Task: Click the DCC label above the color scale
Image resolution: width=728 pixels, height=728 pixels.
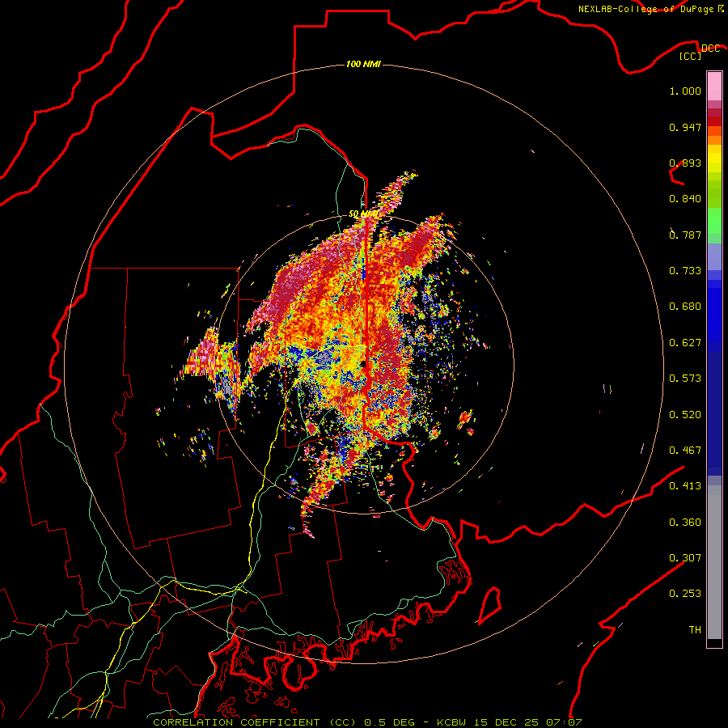Action: (x=710, y=49)
